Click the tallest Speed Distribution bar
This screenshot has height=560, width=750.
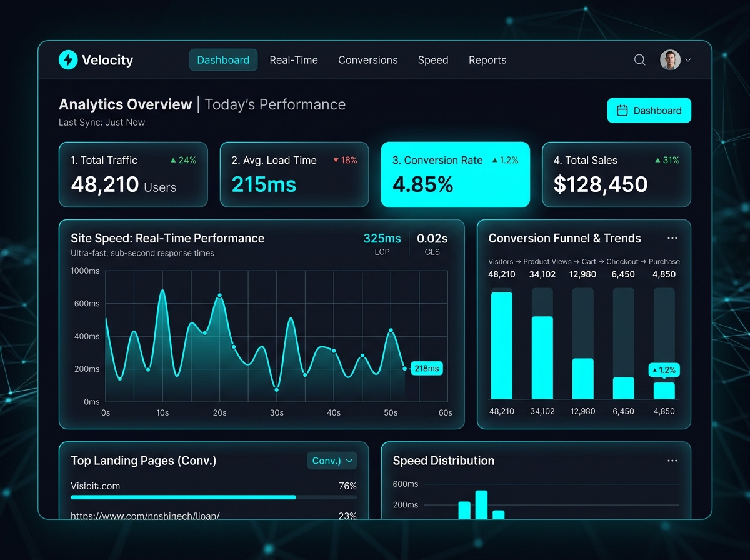click(481, 505)
